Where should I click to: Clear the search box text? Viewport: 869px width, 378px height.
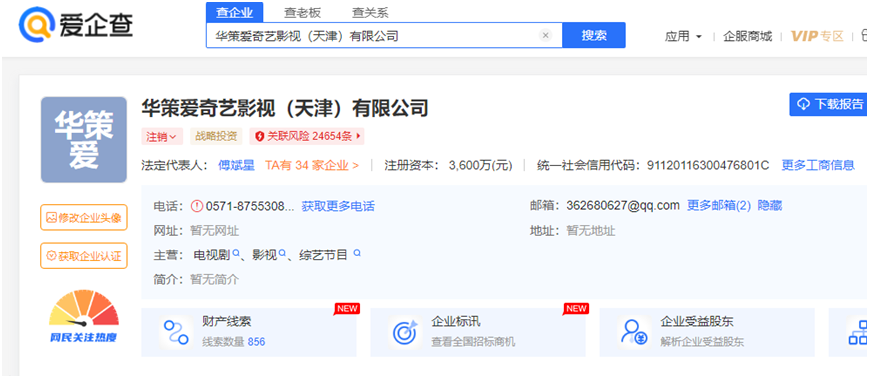pos(545,35)
